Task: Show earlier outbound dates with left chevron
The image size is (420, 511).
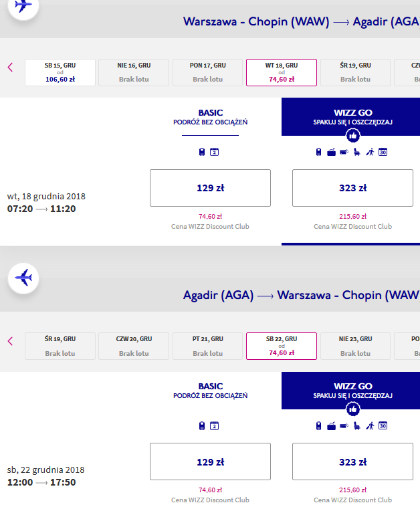Action: coord(10,68)
